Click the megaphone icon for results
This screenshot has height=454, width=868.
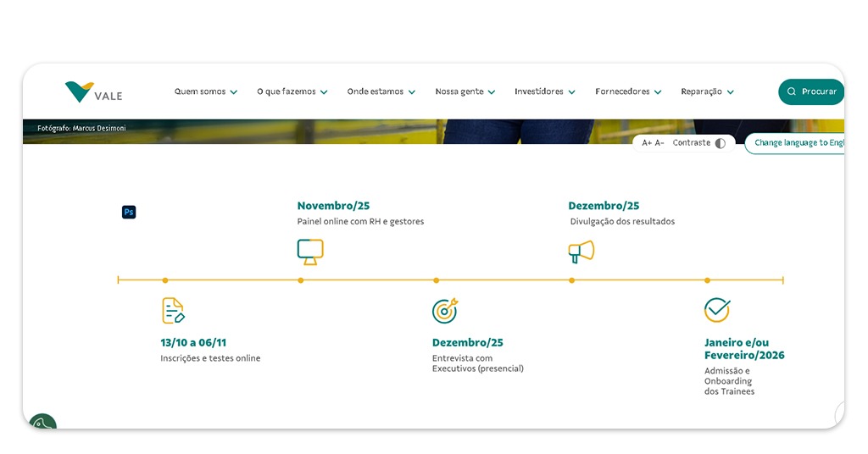tap(581, 252)
